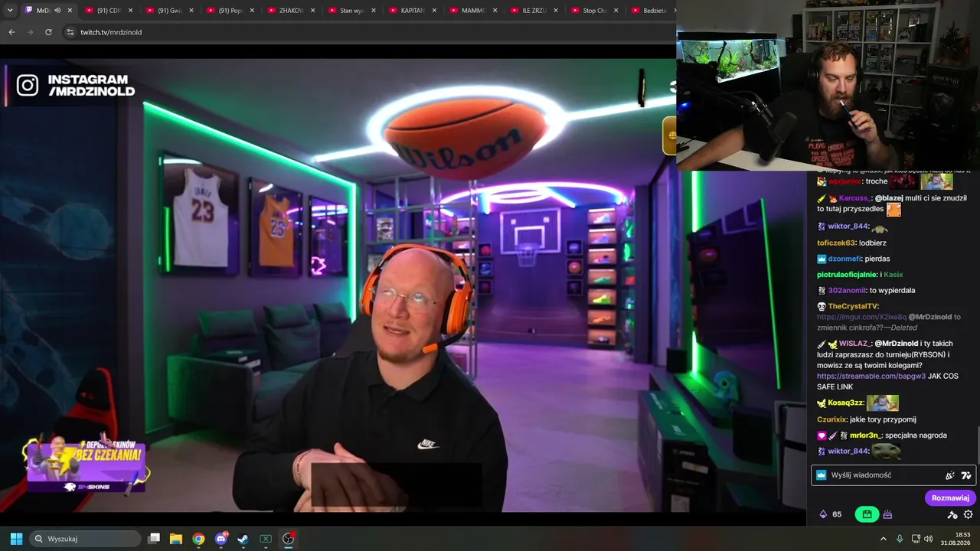The image size is (980, 551).
Task: Switch to the "Bedzieta" tab
Action: [651, 11]
